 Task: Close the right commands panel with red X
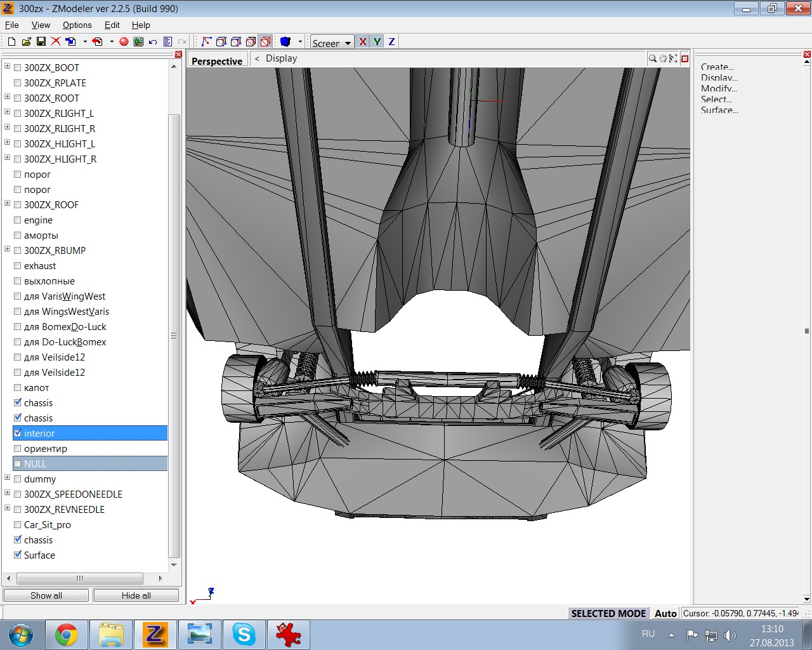coord(807,55)
